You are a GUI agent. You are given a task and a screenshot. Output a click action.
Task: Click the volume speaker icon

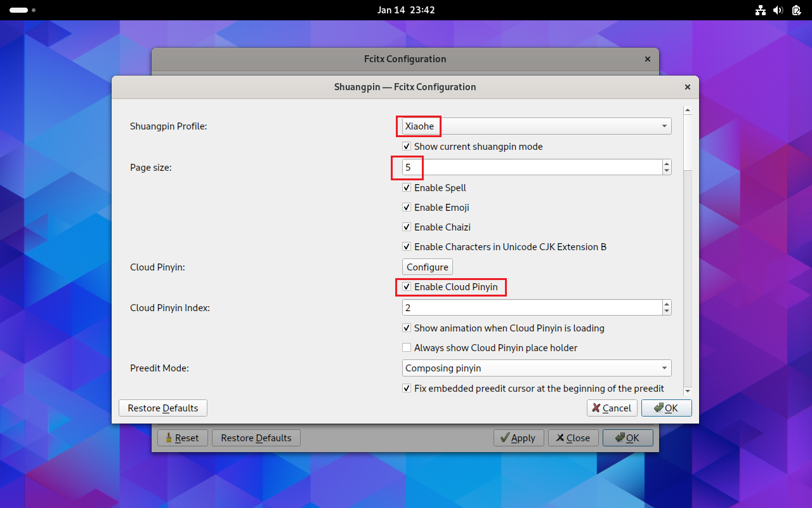click(778, 10)
